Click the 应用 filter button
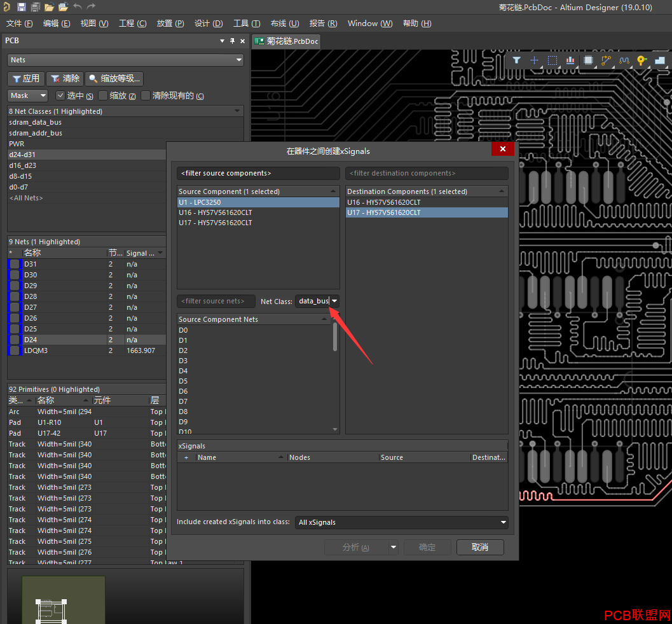 pos(26,78)
